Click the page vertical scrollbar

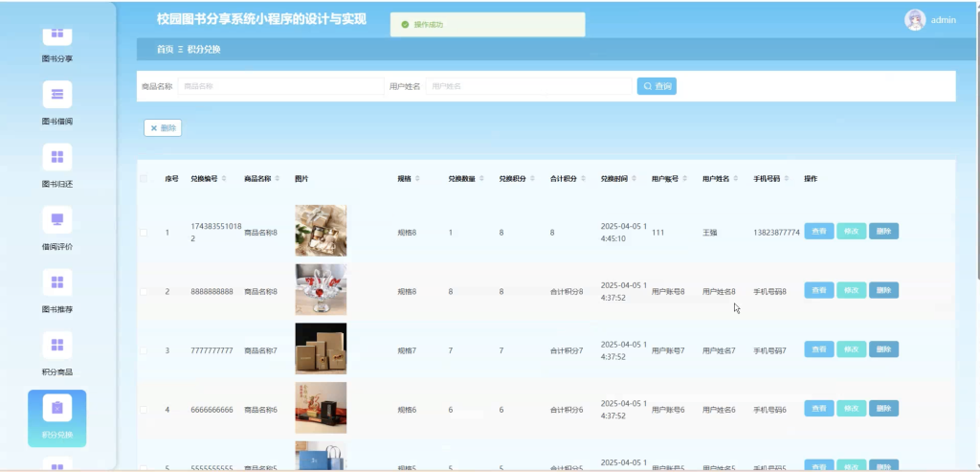click(977, 144)
